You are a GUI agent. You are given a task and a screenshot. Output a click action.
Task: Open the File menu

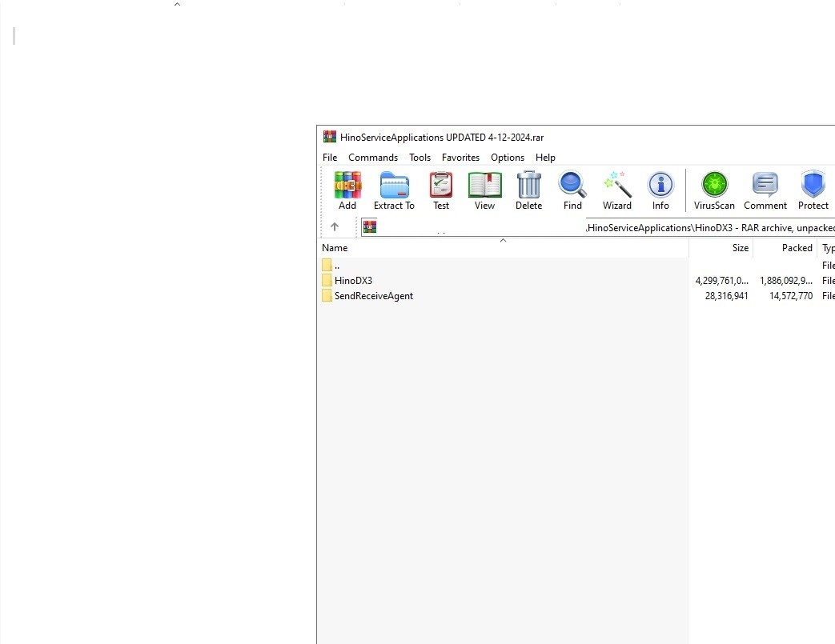pos(330,158)
